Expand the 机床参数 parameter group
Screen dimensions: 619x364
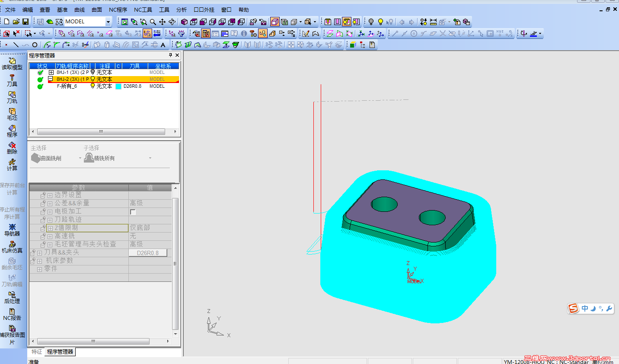(x=39, y=261)
